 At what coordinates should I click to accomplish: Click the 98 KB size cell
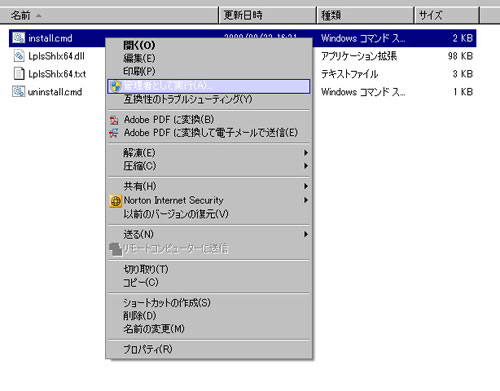[x=460, y=56]
